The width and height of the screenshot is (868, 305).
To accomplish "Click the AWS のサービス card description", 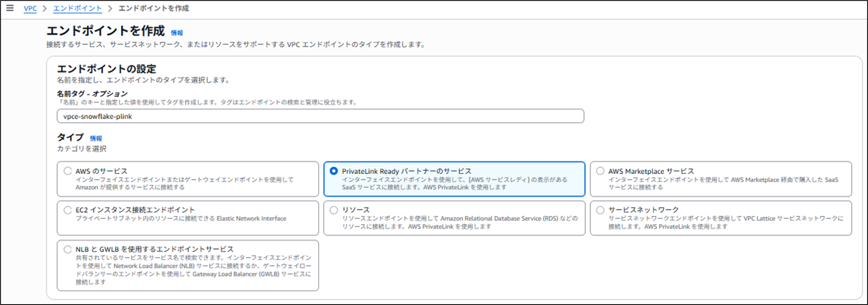I will pos(184,183).
